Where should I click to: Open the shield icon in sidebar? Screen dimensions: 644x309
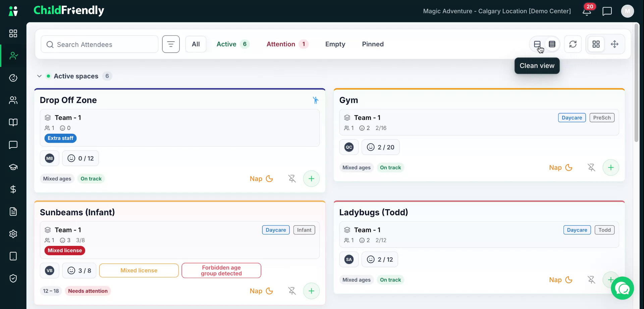(13, 278)
